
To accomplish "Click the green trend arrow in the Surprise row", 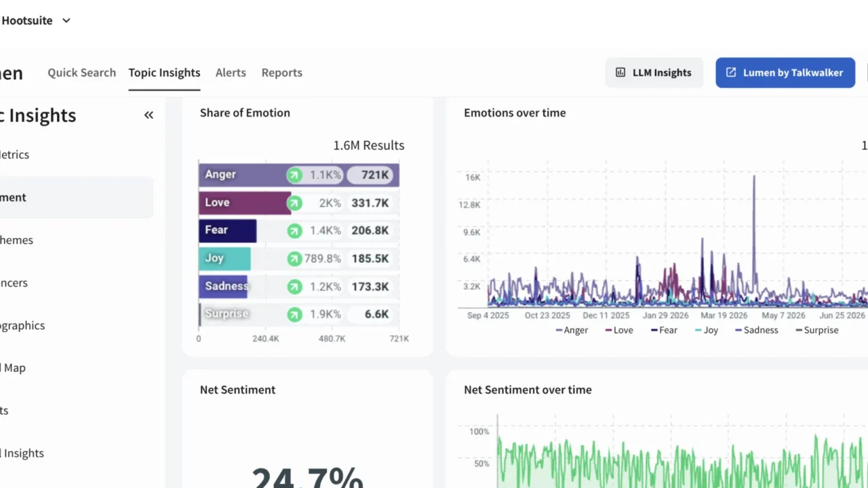I will [x=294, y=314].
